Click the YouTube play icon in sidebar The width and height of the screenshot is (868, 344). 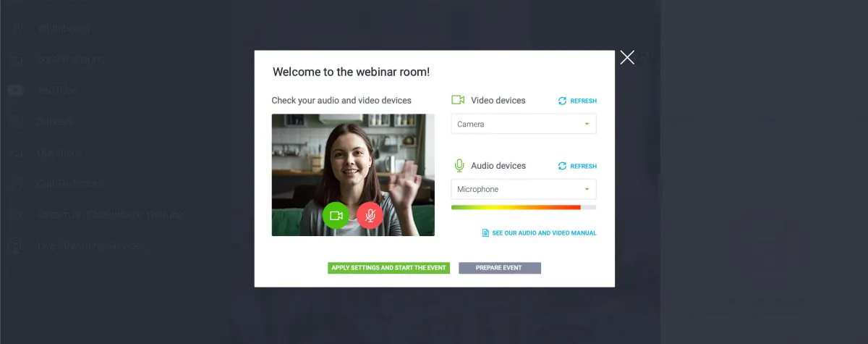(x=16, y=91)
